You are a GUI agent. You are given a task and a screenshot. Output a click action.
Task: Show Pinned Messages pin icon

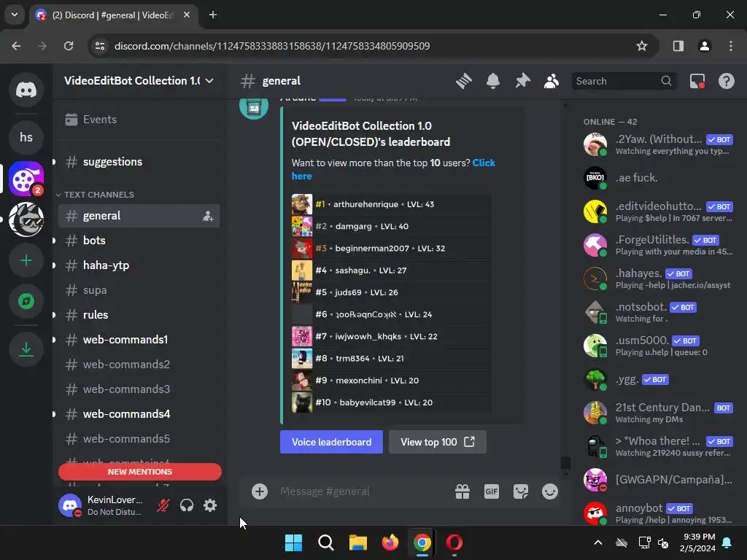tap(522, 81)
